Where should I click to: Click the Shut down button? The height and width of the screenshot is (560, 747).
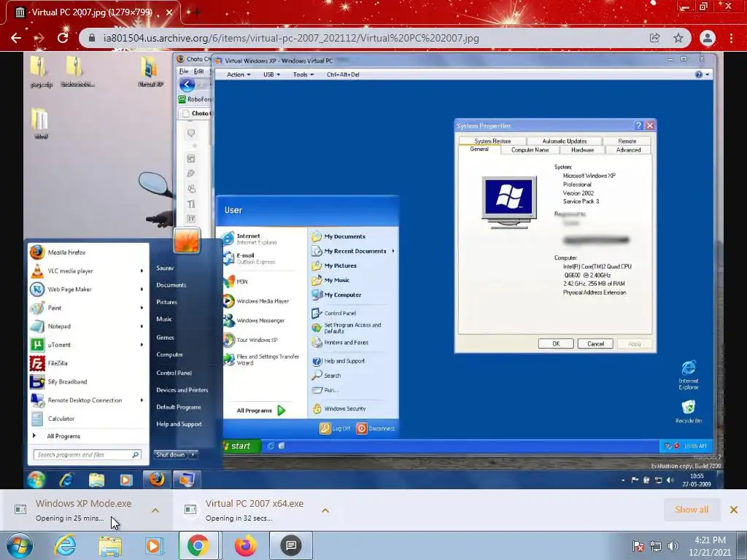pos(171,455)
